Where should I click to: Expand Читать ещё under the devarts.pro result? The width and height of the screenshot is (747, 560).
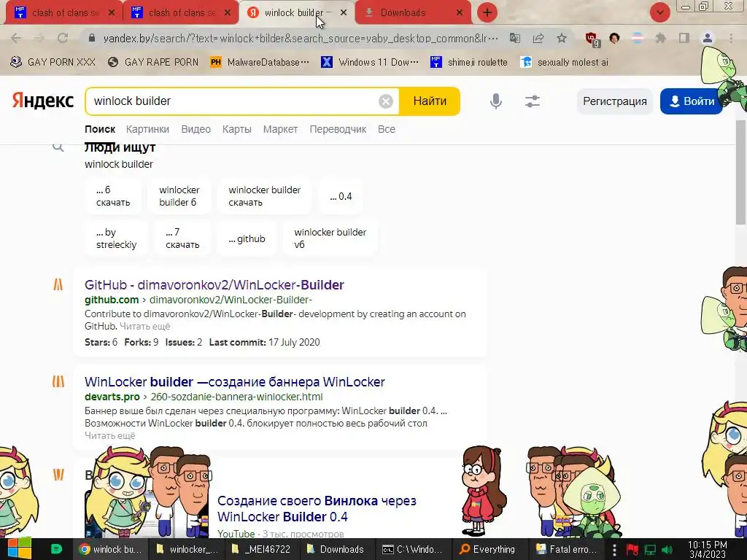point(109,436)
